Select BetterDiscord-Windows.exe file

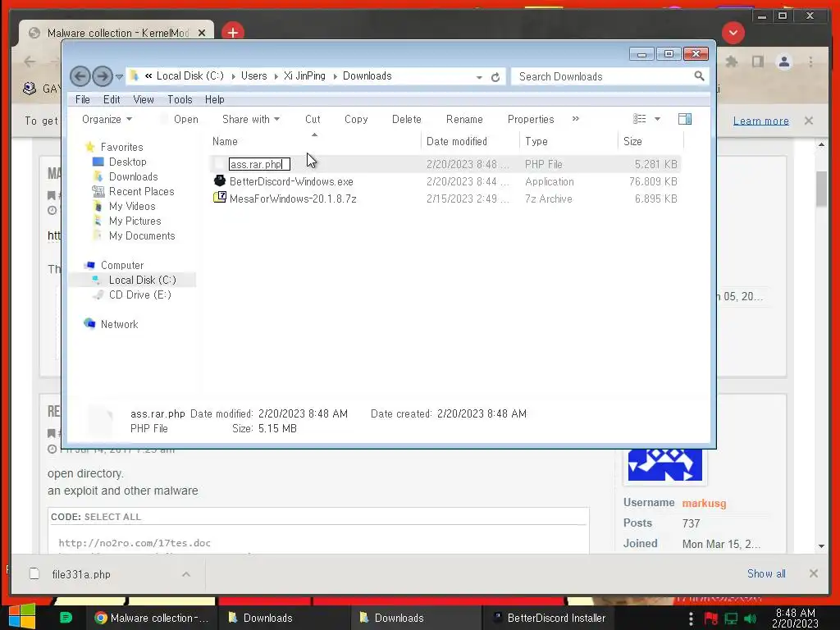(x=291, y=181)
